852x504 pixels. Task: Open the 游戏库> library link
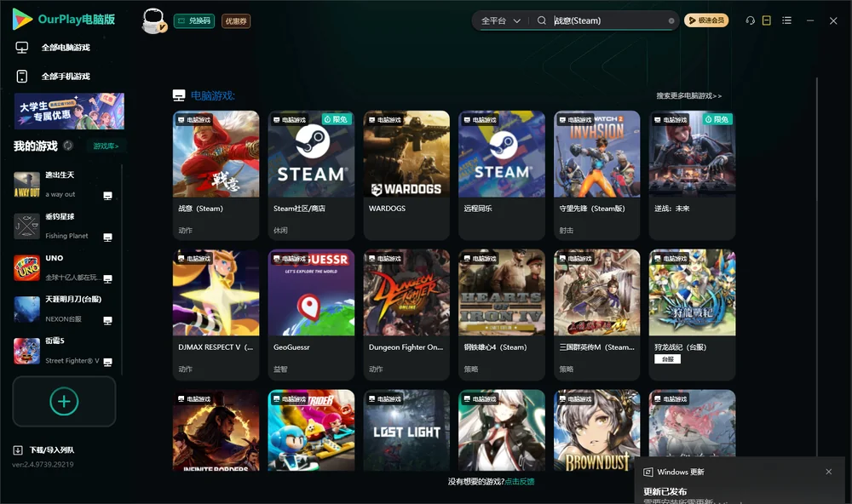106,146
